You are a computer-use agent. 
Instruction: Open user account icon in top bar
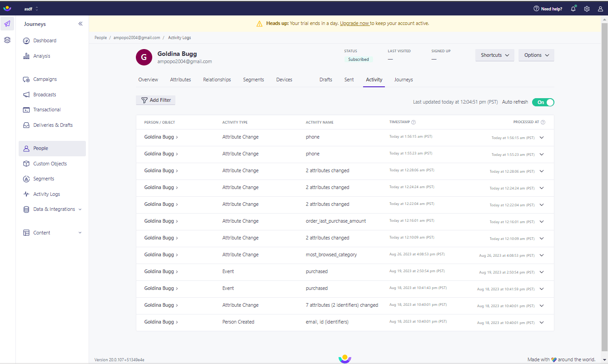pos(601,9)
